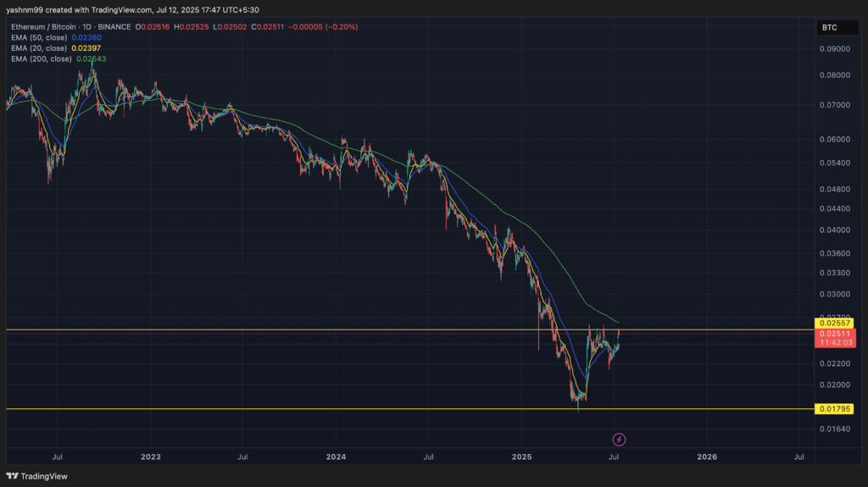This screenshot has height=487, width=868.
Task: Click the 0.01795 yellow price label
Action: [x=834, y=409]
